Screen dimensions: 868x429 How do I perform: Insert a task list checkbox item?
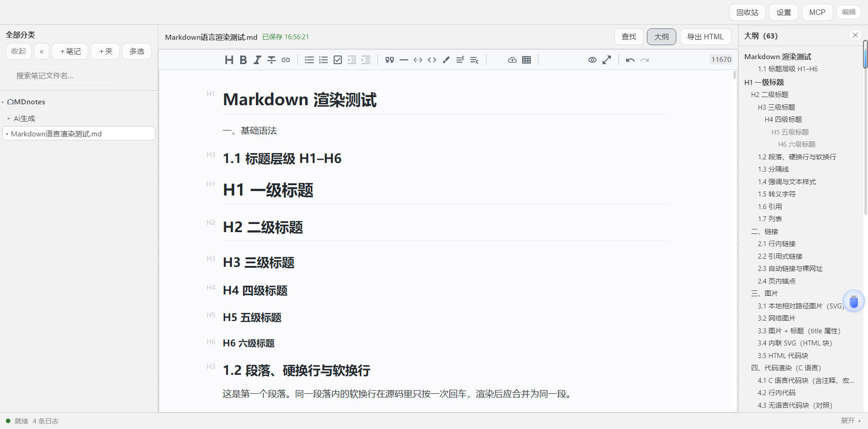pyautogui.click(x=338, y=60)
